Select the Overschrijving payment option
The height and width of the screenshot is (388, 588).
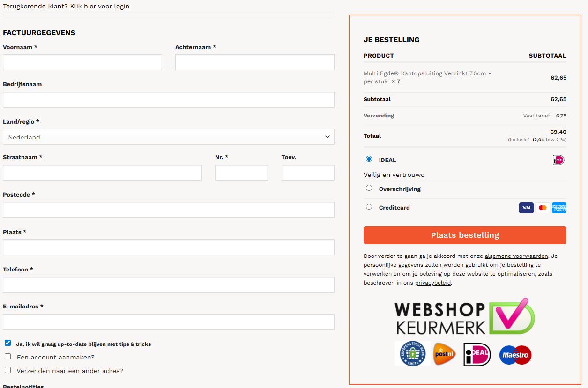click(x=369, y=188)
